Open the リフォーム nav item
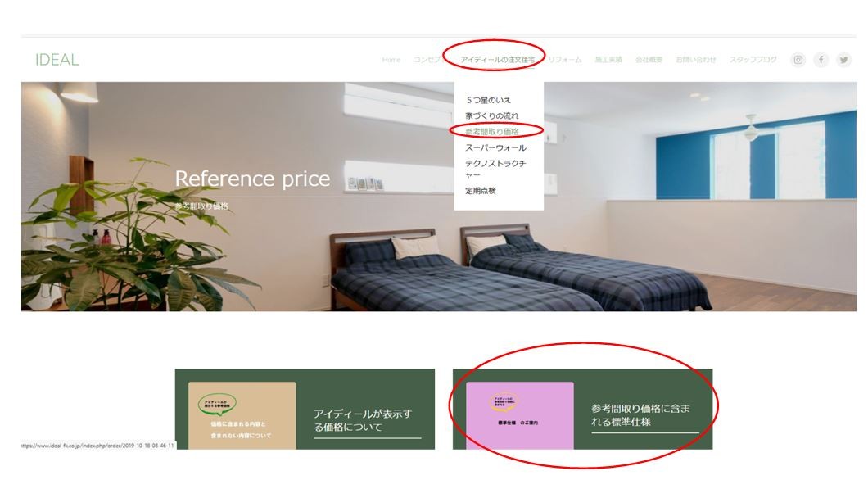Viewport: 868px width, 489px height. coord(565,60)
